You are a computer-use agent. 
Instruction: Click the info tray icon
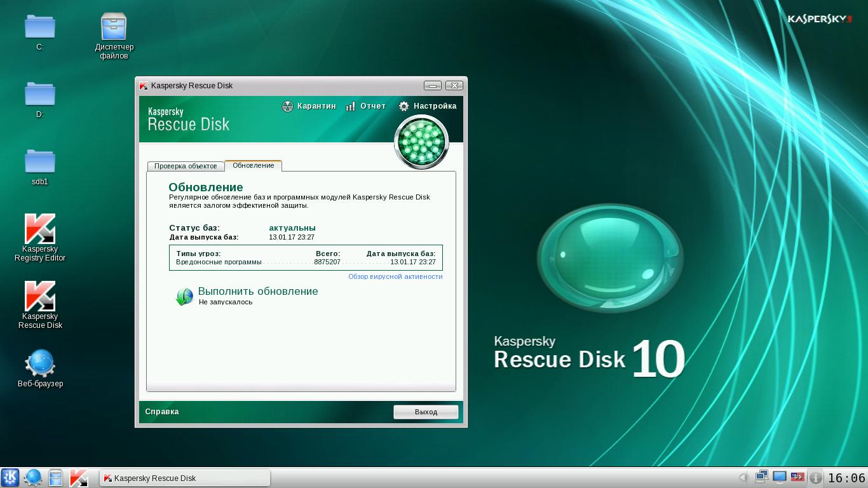(x=816, y=478)
